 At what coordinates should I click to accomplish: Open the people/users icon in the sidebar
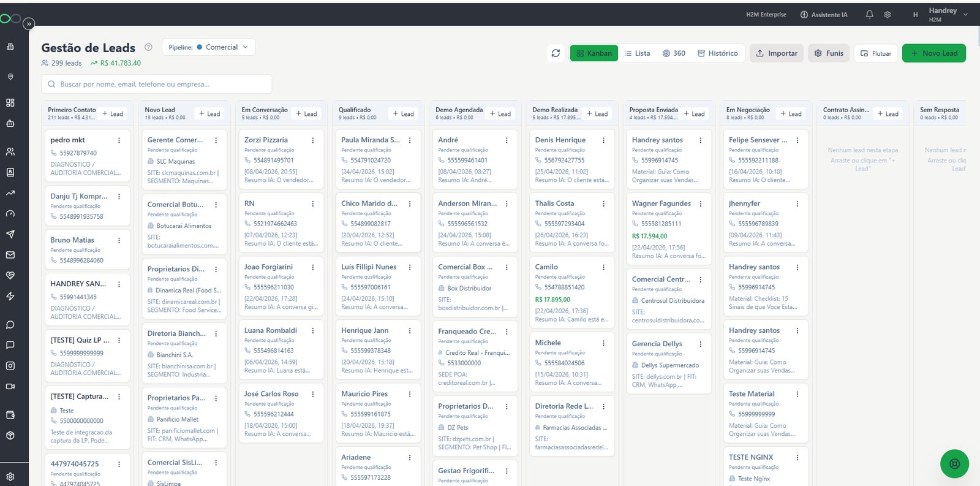[10, 151]
